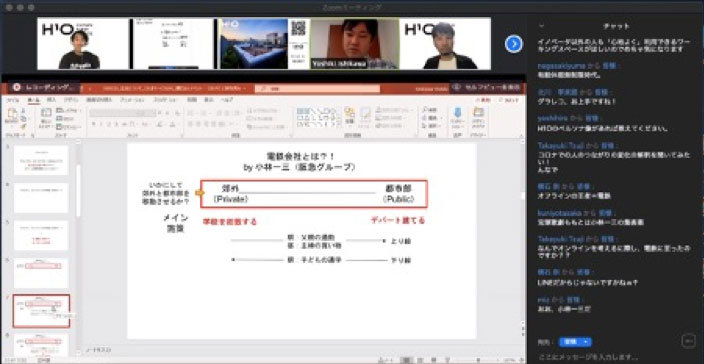
Task: Switch to normal view in the status bar
Action: (406, 360)
